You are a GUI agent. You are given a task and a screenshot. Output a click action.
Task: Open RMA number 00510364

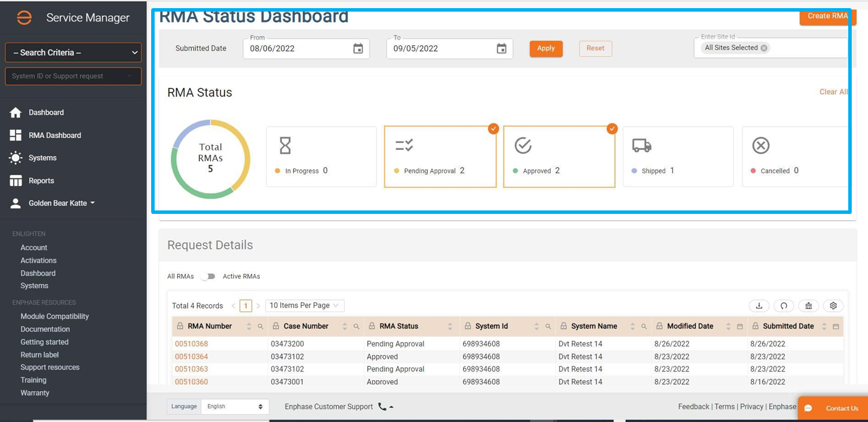191,357
